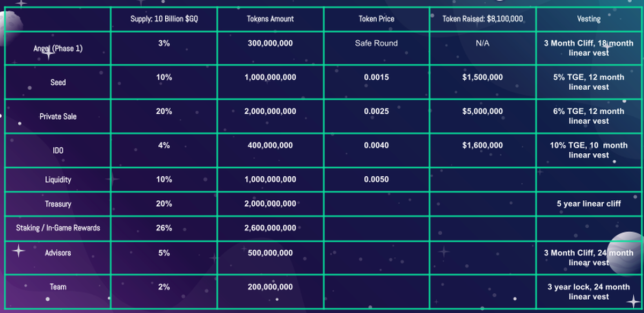The height and width of the screenshot is (313, 644).
Task: Click the Advisors 500,000,000 tokens cell
Action: (x=270, y=253)
